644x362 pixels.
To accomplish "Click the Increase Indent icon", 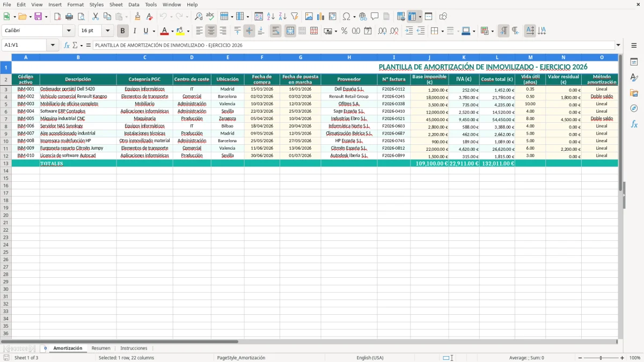I will click(x=409, y=31).
